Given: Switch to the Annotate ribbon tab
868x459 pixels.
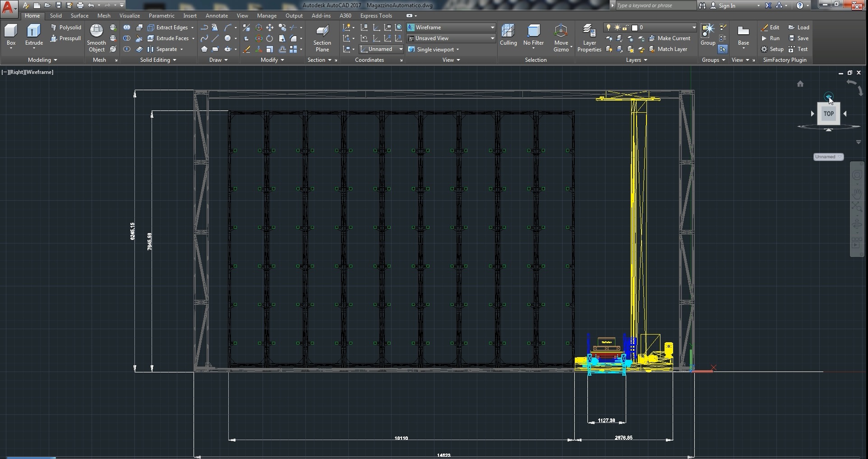Looking at the screenshot, I should tap(217, 16).
